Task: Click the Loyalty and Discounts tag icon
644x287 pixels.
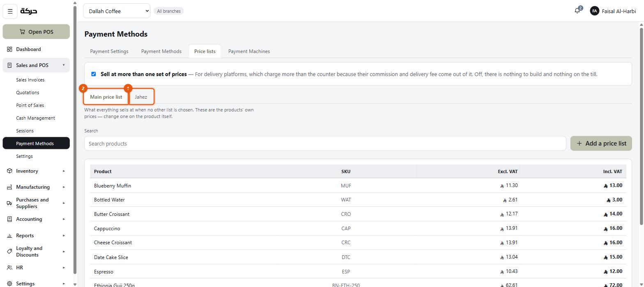Action: 9,252
